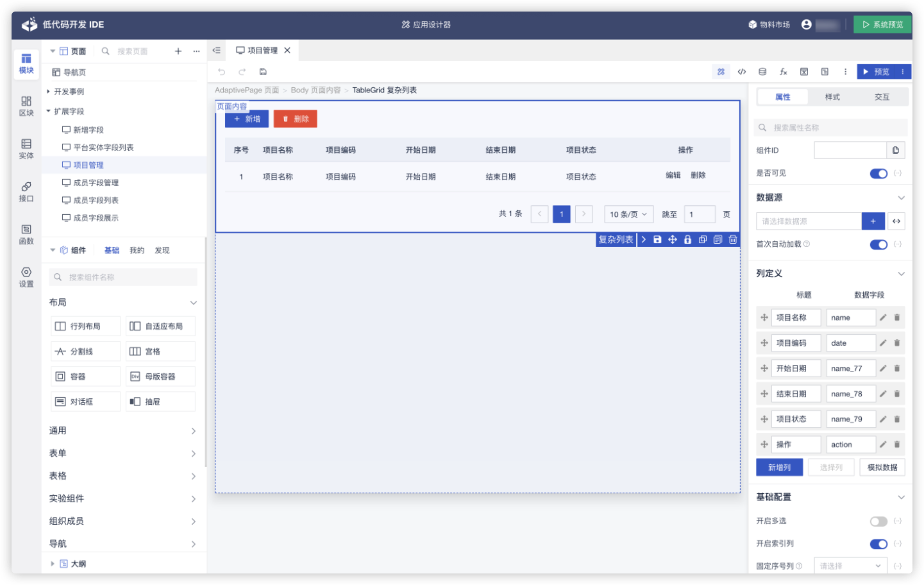Click the edit pencil for the 项目名称 column

pyautogui.click(x=883, y=318)
